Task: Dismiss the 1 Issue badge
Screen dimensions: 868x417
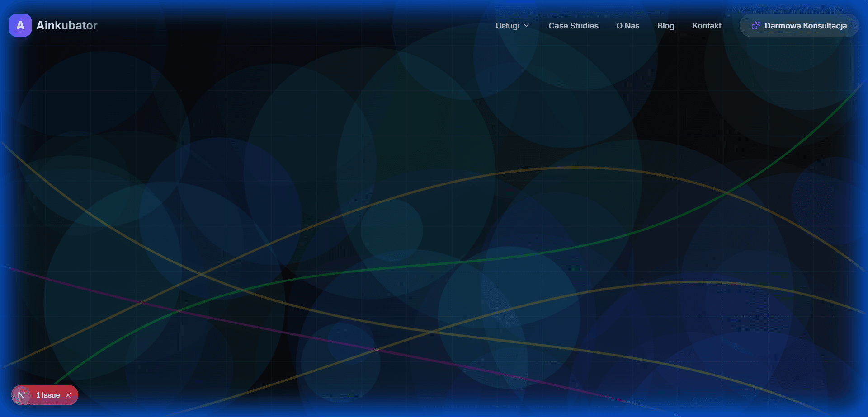Action: 68,395
